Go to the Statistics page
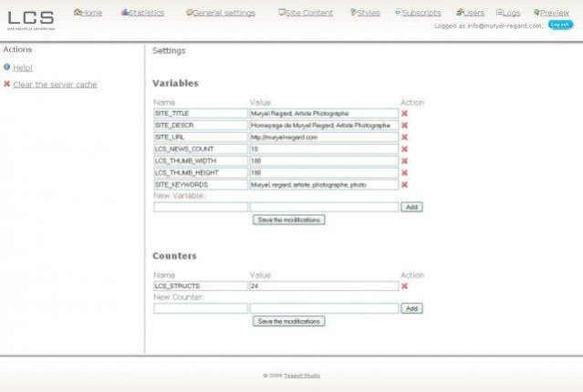The width and height of the screenshot is (583, 392). tap(146, 13)
